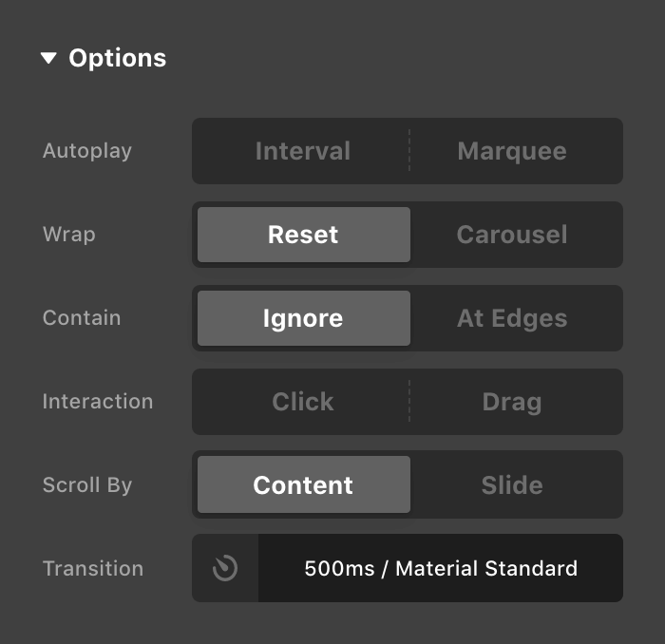Enable Interval autoplay option
665x644 pixels.
click(302, 151)
